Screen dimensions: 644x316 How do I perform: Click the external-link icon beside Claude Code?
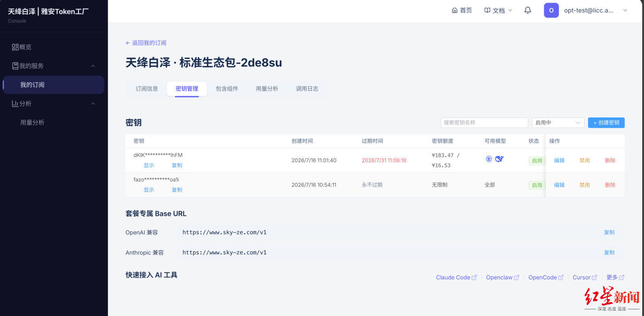point(474,277)
